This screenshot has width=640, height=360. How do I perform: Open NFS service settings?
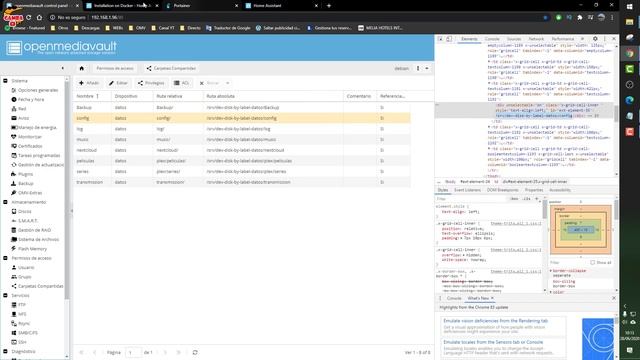(x=22, y=314)
